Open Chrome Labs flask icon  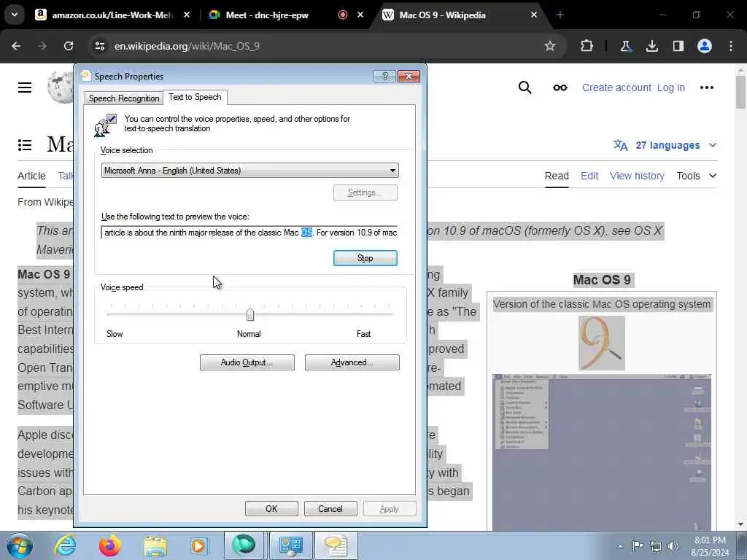625,46
